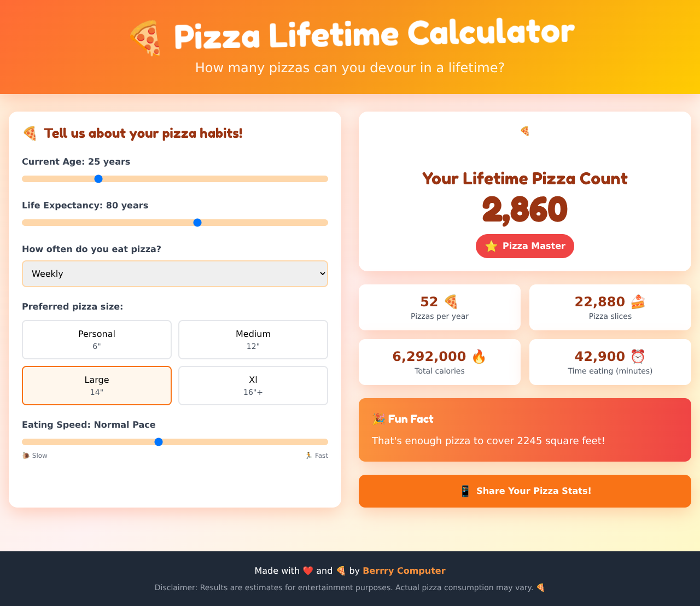Select the Personal 6" pizza size
This screenshot has height=606, width=700.
[x=96, y=339]
